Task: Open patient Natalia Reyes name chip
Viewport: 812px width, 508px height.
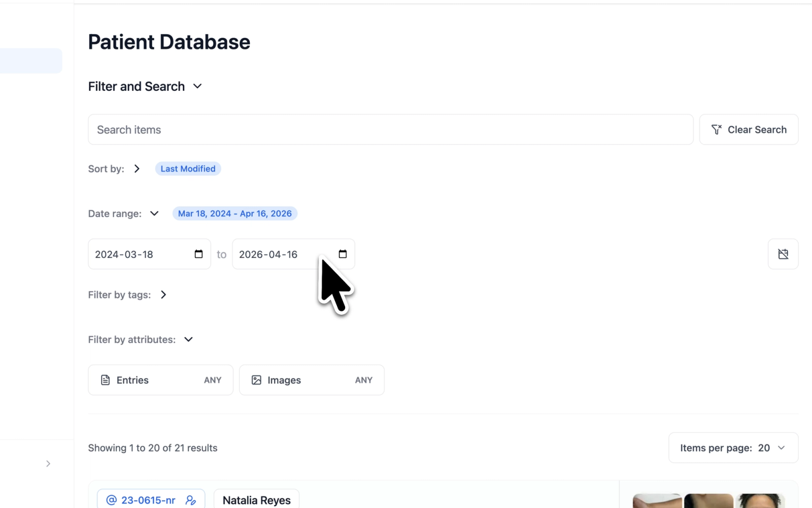Action: tap(256, 500)
